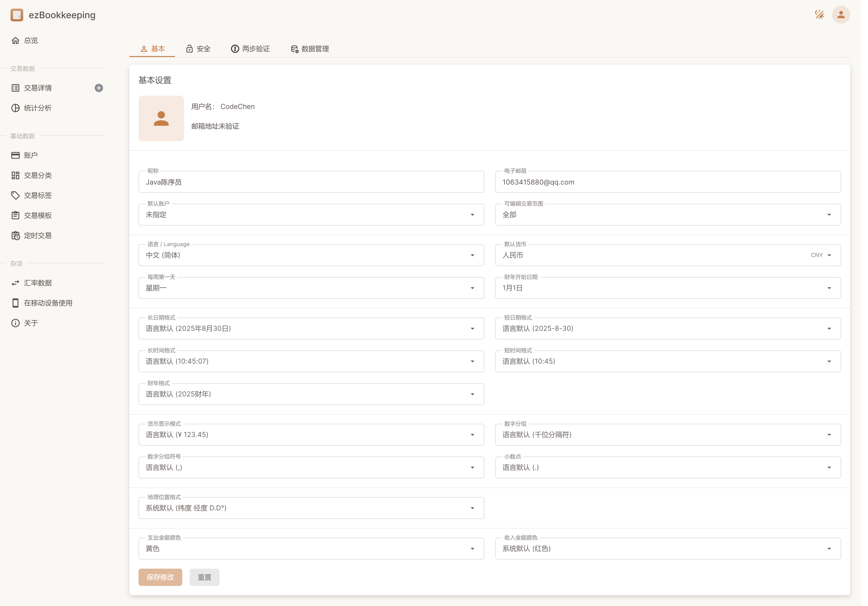Go to 账户 accounts page in sidebar
868x606 pixels.
31,155
